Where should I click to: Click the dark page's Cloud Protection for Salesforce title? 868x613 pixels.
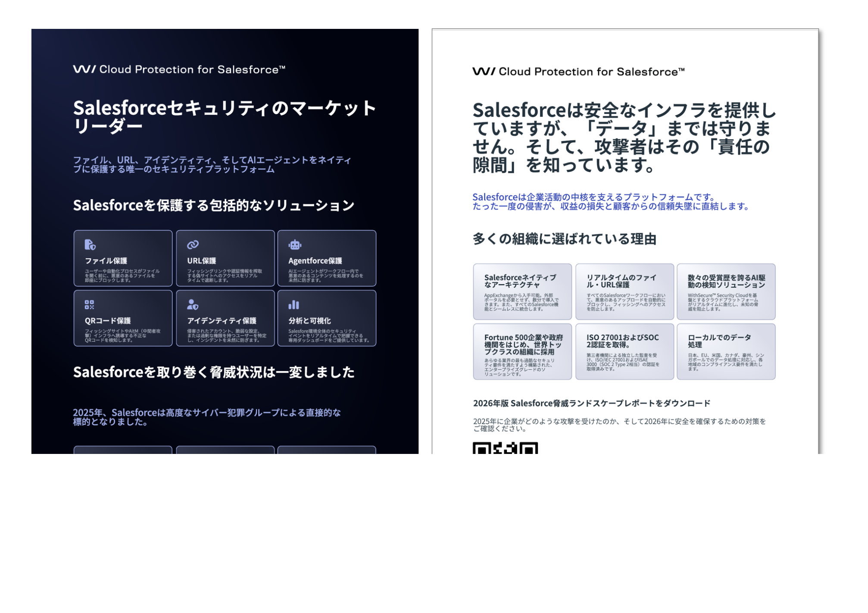coord(192,69)
